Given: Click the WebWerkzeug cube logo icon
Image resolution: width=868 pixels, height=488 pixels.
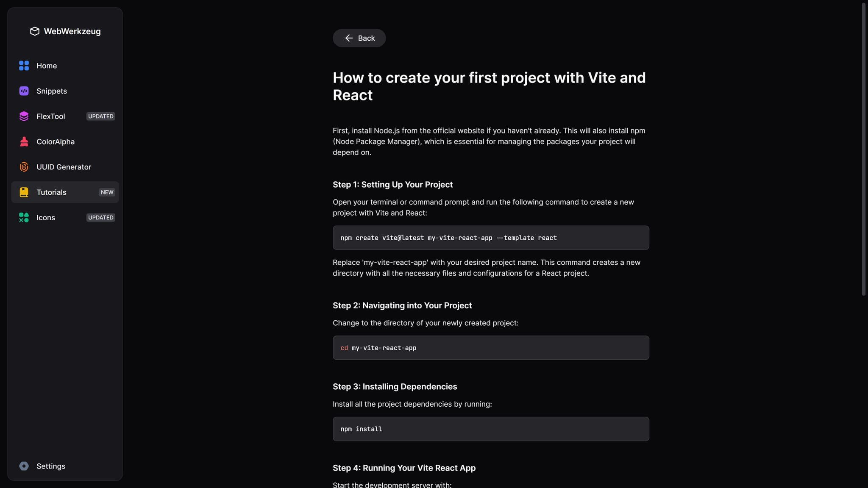Looking at the screenshot, I should coord(35,31).
